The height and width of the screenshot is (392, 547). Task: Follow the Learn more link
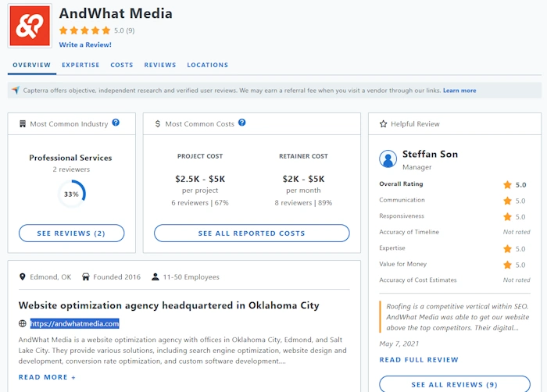pos(459,91)
